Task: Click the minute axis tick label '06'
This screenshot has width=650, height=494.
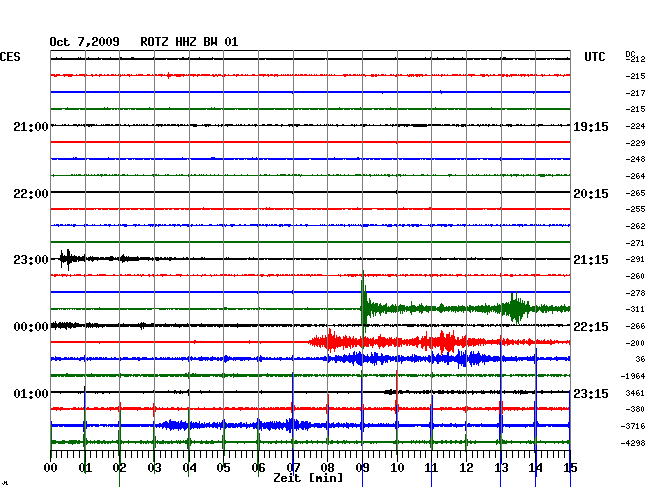Action: pos(258,468)
